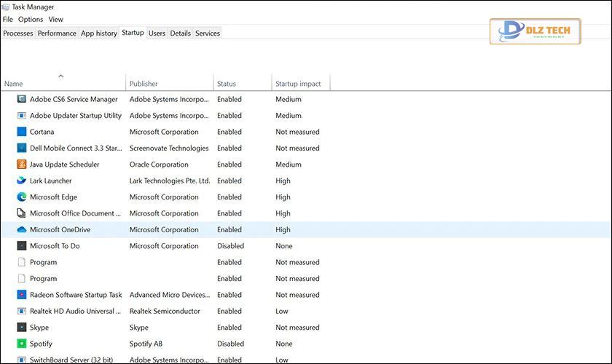Click the Spotify AB publisher cell
Screen dimensions: 612x364
click(146, 344)
